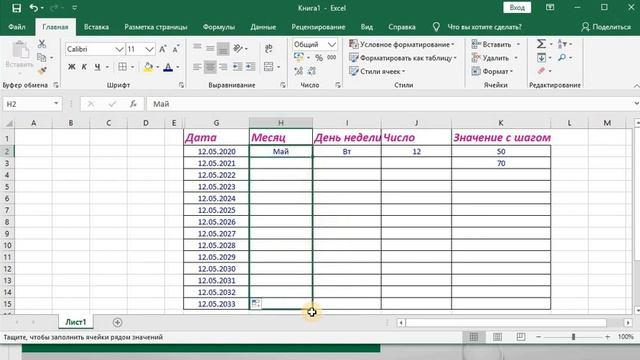
Task: Switch to the Формулы tab
Action: (219, 27)
